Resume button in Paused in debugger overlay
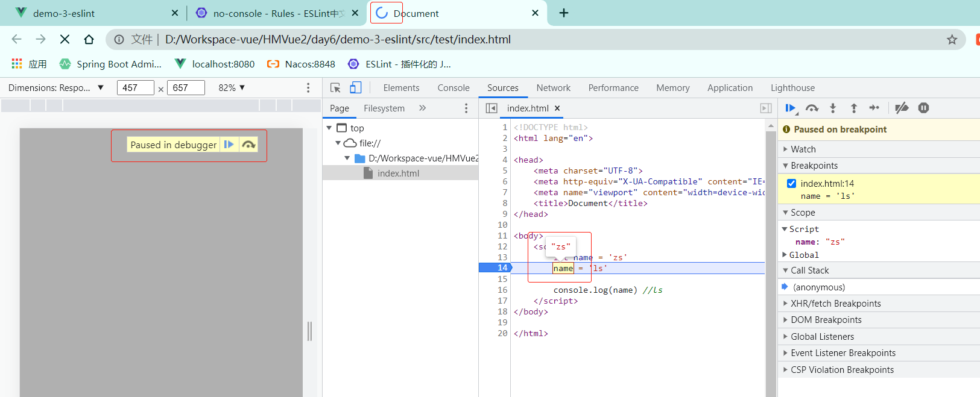This screenshot has height=397, width=980. (229, 145)
